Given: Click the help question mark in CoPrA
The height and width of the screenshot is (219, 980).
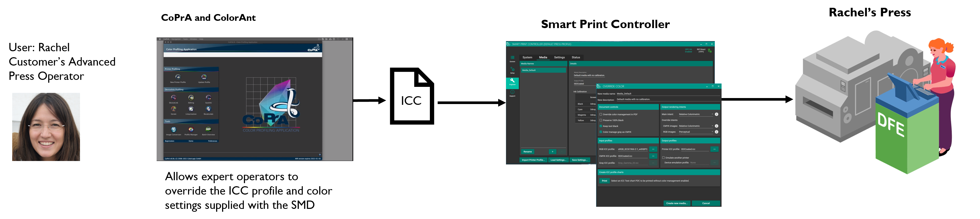Looking at the screenshot, I should [319, 155].
